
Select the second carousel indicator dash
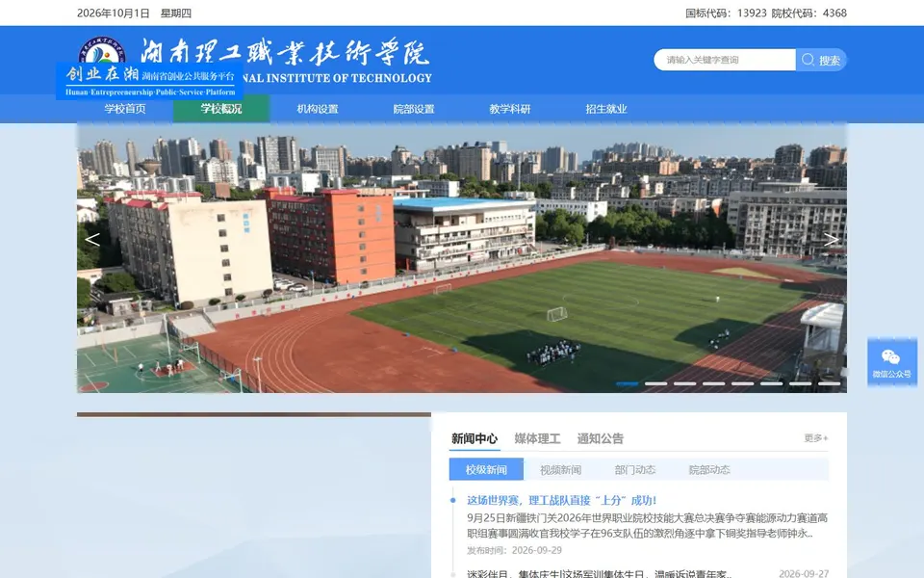click(655, 383)
